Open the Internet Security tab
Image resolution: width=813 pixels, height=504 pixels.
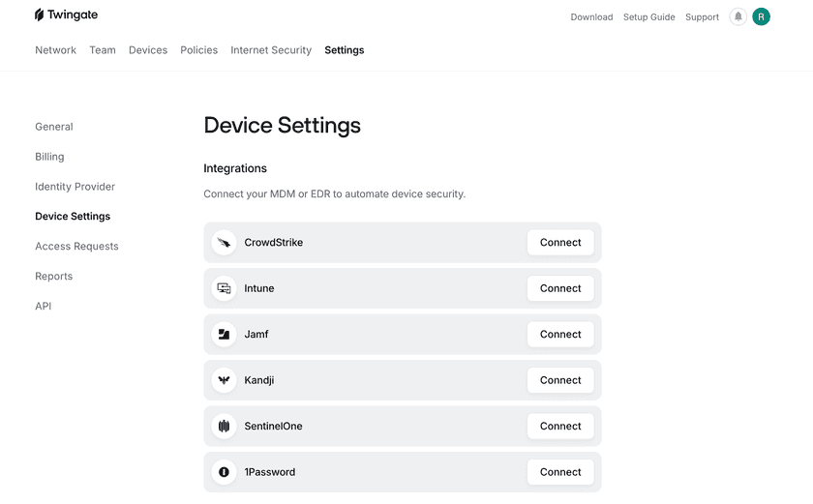(x=271, y=50)
